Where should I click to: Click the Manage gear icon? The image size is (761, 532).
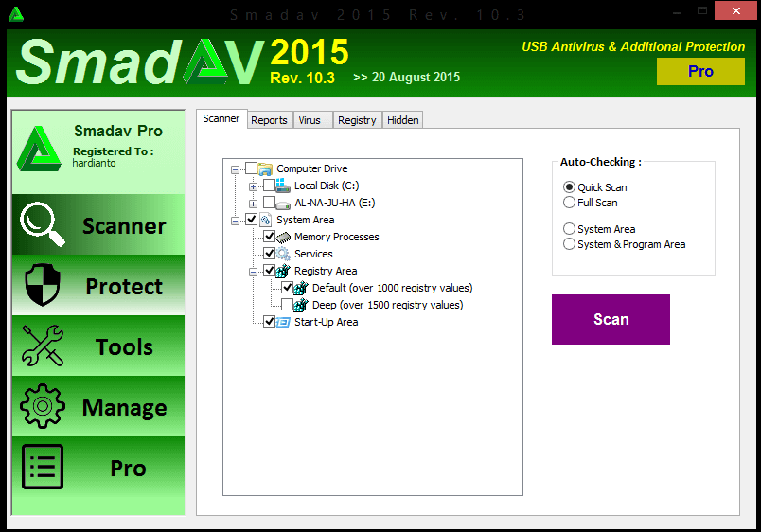[43, 406]
